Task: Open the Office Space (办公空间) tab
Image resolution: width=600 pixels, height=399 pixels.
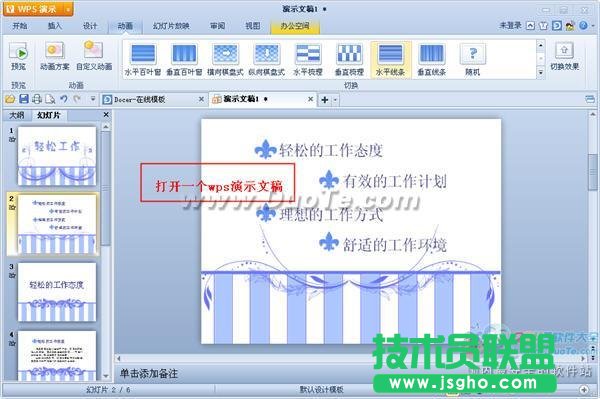Action: pyautogui.click(x=295, y=26)
